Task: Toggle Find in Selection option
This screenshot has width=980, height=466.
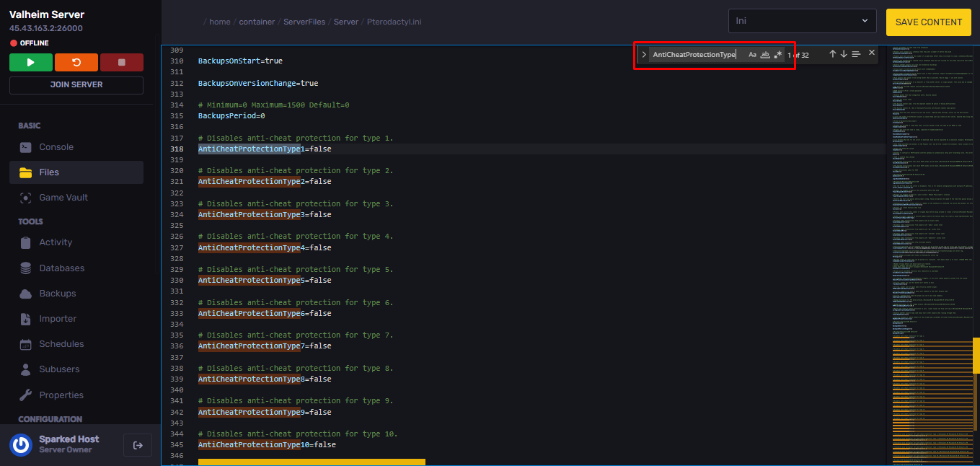Action: 856,54
